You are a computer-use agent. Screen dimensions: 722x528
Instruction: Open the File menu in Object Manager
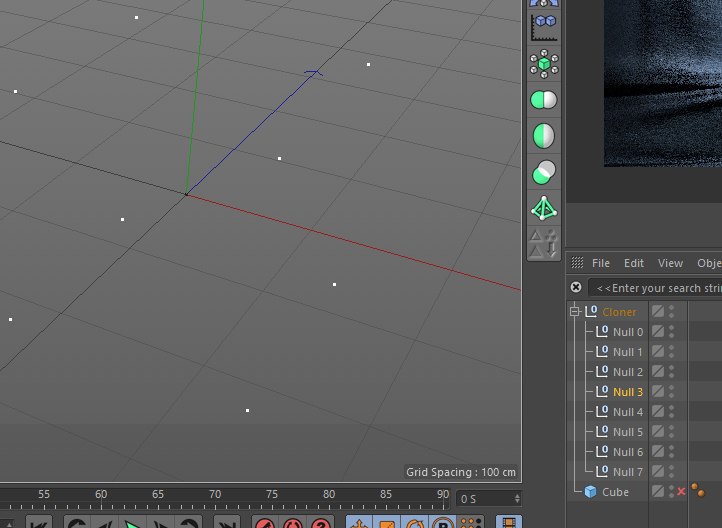coord(600,263)
